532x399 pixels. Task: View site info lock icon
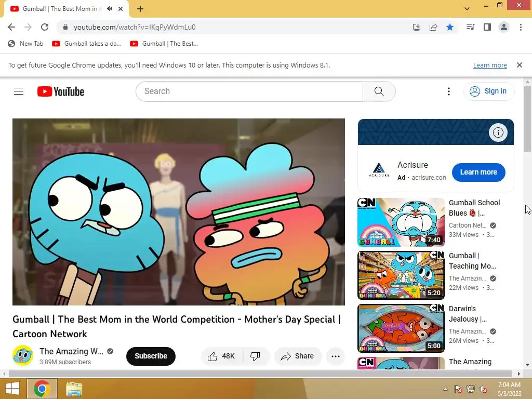65,27
